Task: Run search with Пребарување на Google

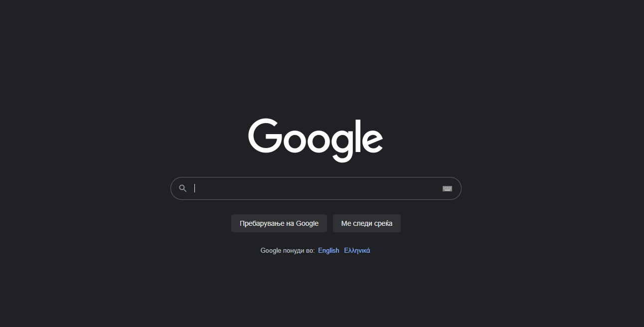Action: click(x=279, y=223)
